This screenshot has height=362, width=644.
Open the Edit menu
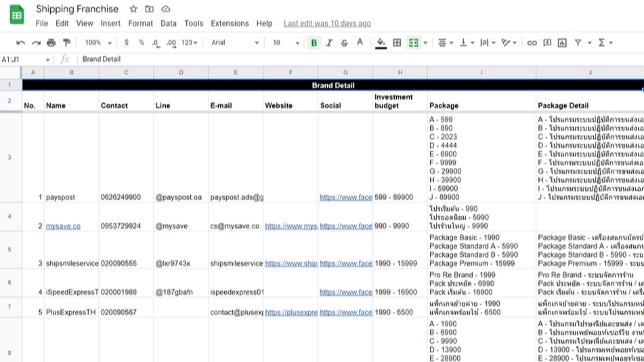(x=62, y=24)
